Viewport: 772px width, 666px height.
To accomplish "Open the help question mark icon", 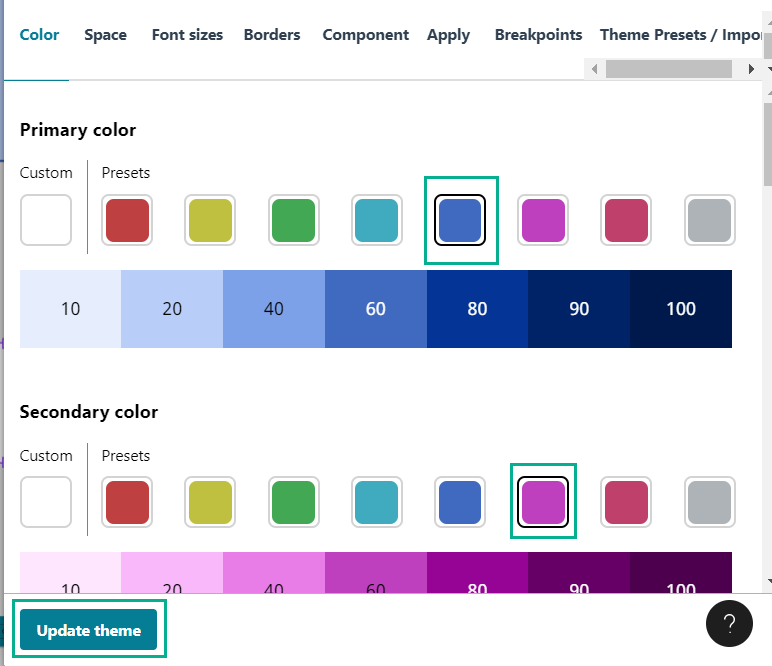I will [x=729, y=623].
